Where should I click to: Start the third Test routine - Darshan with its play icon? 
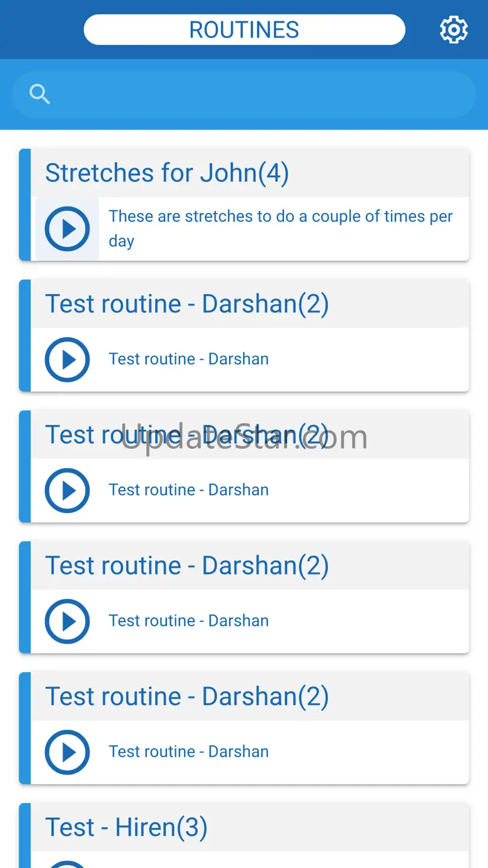[x=67, y=621]
